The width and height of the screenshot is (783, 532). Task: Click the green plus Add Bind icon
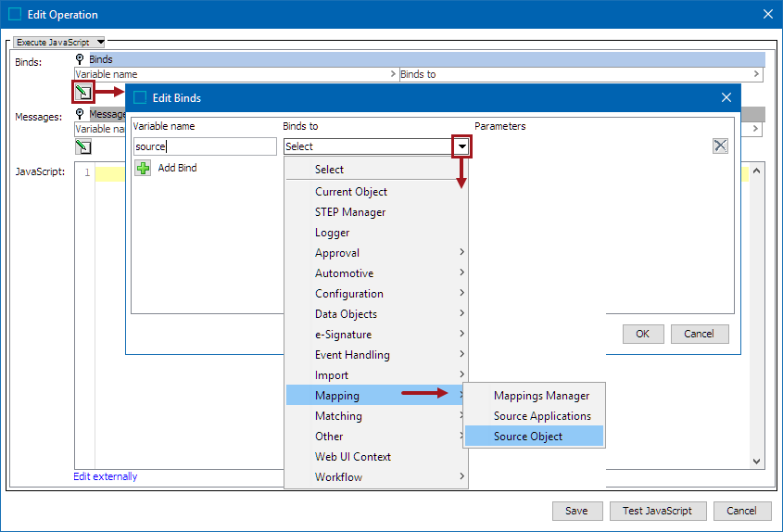pyautogui.click(x=143, y=168)
